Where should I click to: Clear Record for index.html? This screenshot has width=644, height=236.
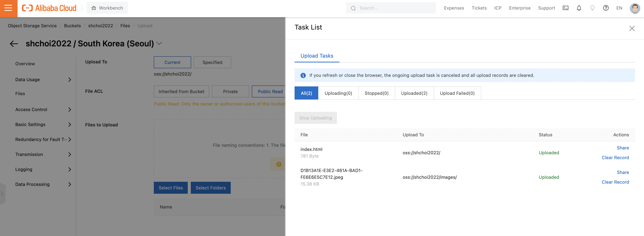tap(615, 158)
